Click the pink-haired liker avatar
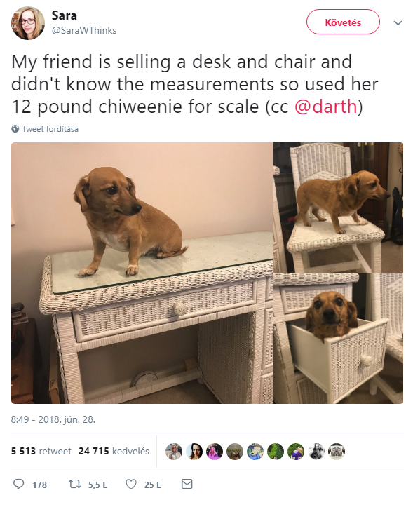The height and width of the screenshot is (507, 420). (215, 451)
